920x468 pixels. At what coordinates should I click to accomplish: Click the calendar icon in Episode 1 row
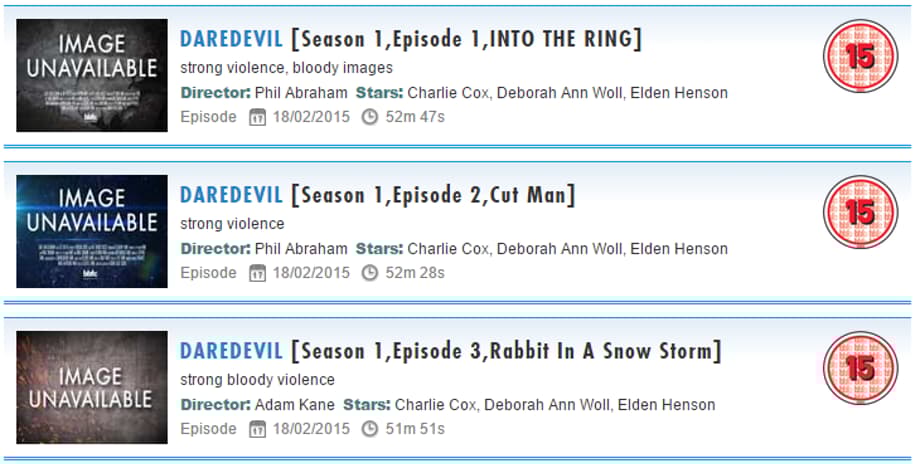click(257, 117)
